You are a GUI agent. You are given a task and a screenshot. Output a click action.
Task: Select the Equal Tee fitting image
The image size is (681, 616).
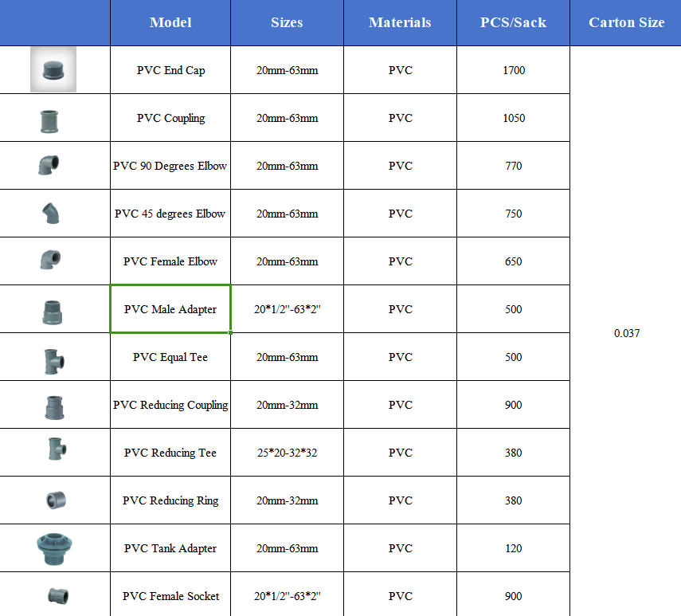[x=54, y=362]
